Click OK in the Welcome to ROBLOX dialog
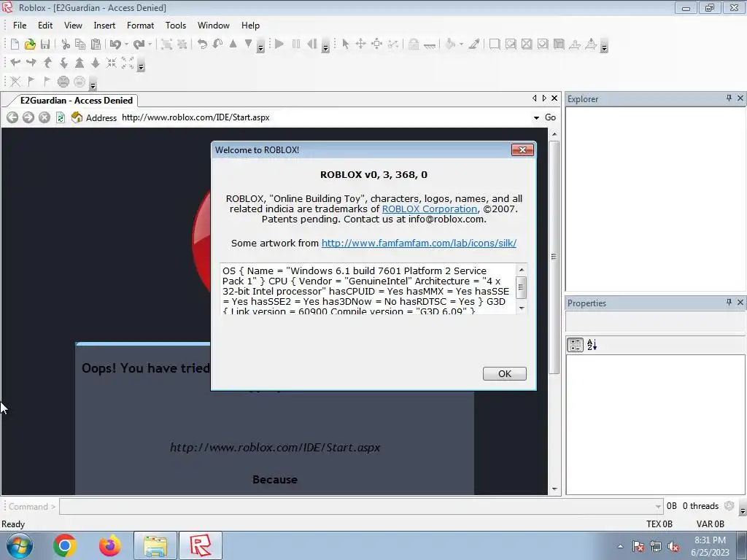The width and height of the screenshot is (747, 560). pyautogui.click(x=505, y=374)
